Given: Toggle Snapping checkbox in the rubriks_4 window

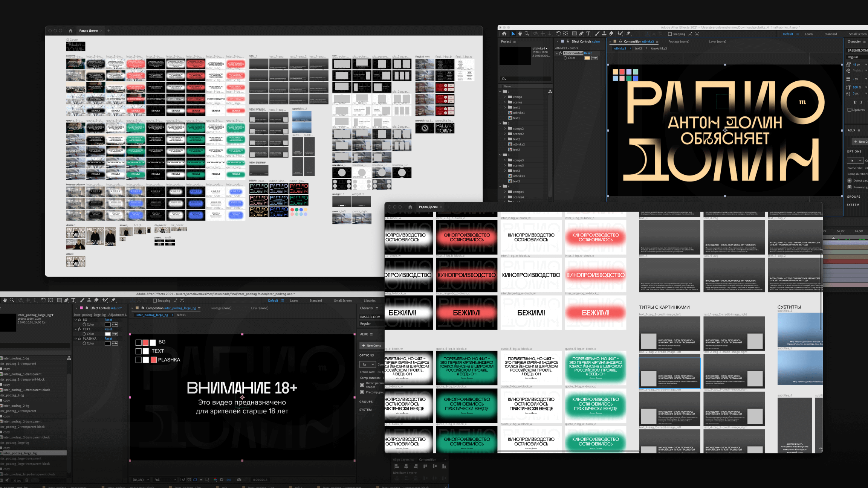Looking at the screenshot, I should pyautogui.click(x=670, y=34).
